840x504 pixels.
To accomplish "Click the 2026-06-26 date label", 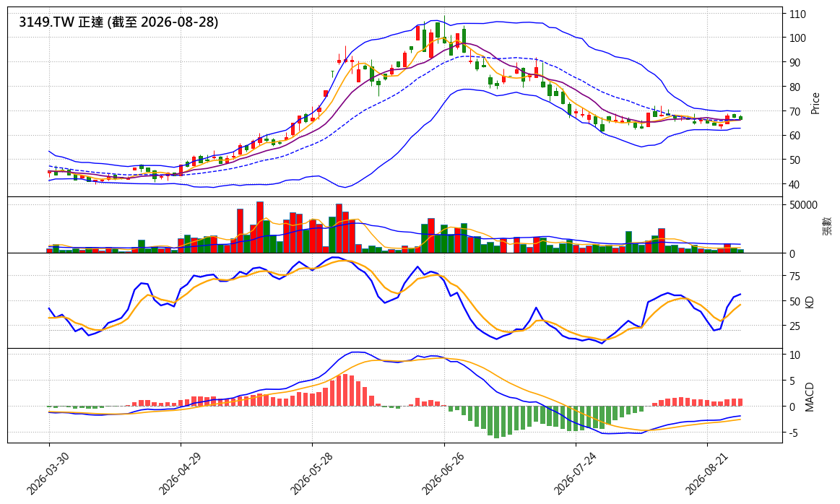I will pyautogui.click(x=442, y=474).
